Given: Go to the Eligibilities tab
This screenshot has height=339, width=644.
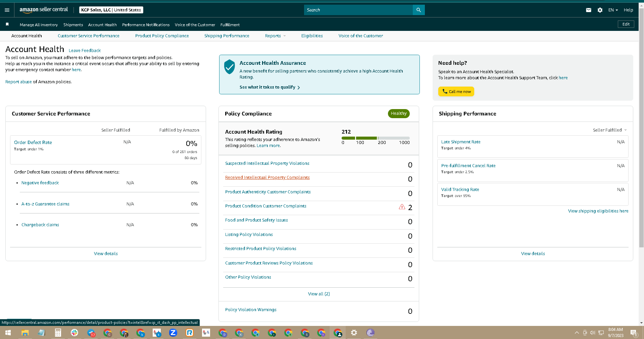Looking at the screenshot, I should [312, 36].
